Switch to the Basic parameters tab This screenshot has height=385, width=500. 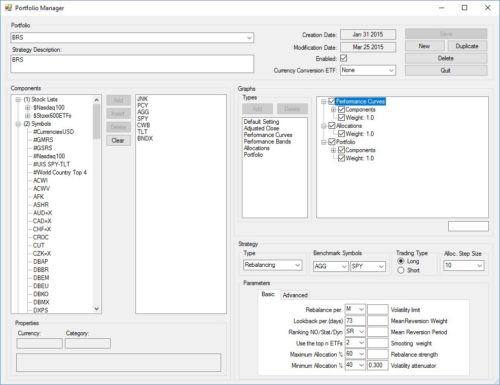pyautogui.click(x=268, y=294)
